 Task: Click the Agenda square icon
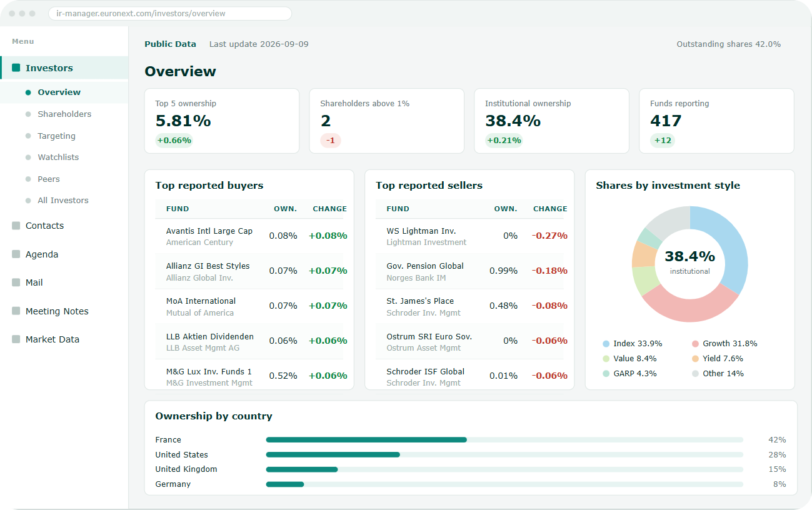tap(16, 254)
